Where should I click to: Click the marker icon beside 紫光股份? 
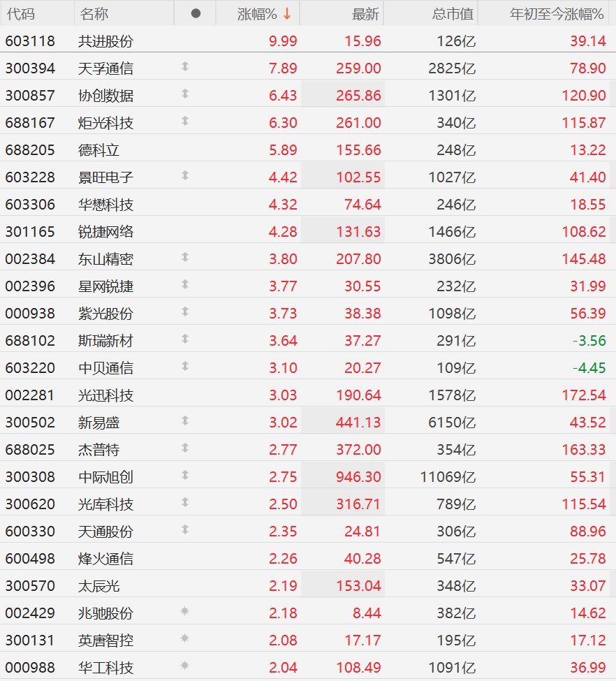click(185, 312)
